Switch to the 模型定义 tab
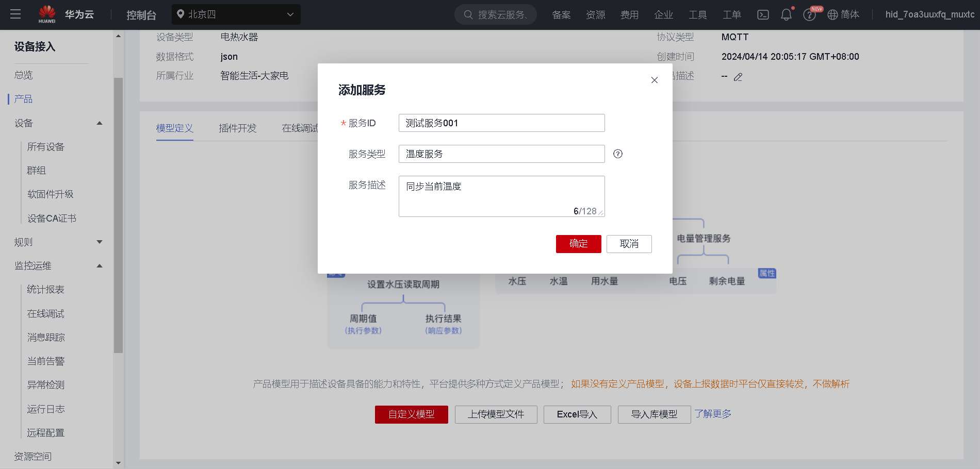Viewport: 980px width, 469px height. pyautogui.click(x=175, y=128)
